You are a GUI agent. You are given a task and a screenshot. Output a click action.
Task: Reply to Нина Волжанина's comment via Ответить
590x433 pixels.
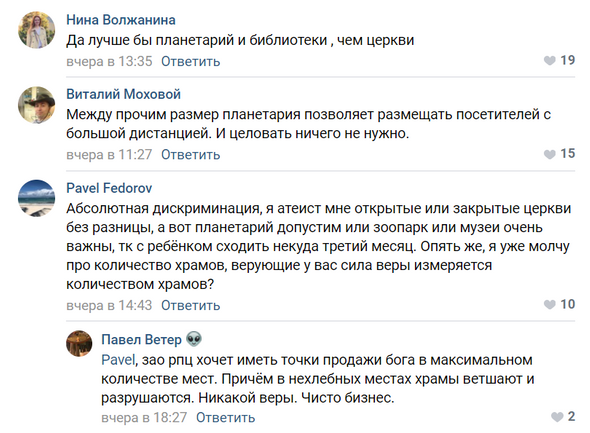(x=190, y=61)
